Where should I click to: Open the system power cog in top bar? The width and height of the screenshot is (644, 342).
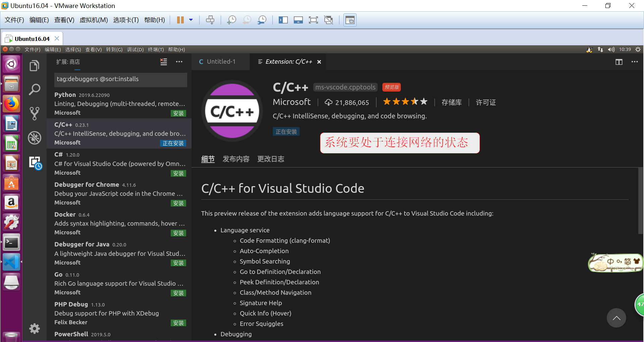tap(638, 49)
